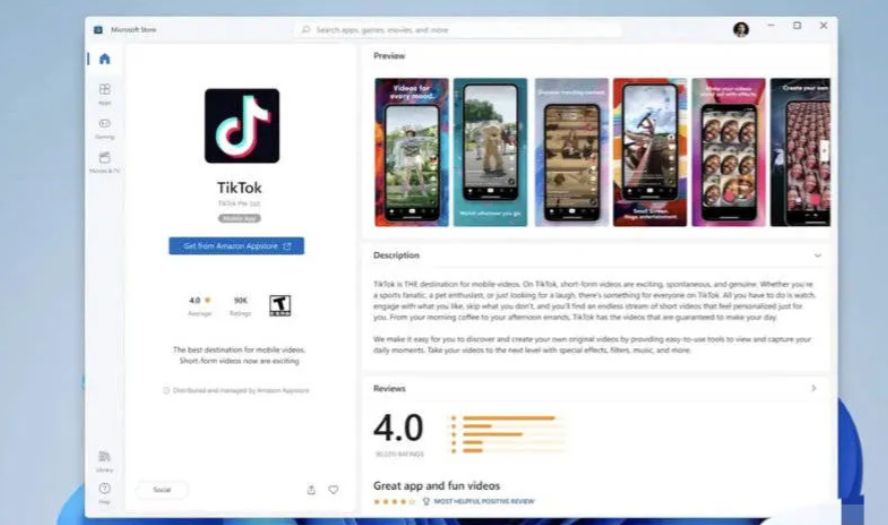Image resolution: width=888 pixels, height=525 pixels.
Task: Click the search magnifier icon
Action: (306, 29)
